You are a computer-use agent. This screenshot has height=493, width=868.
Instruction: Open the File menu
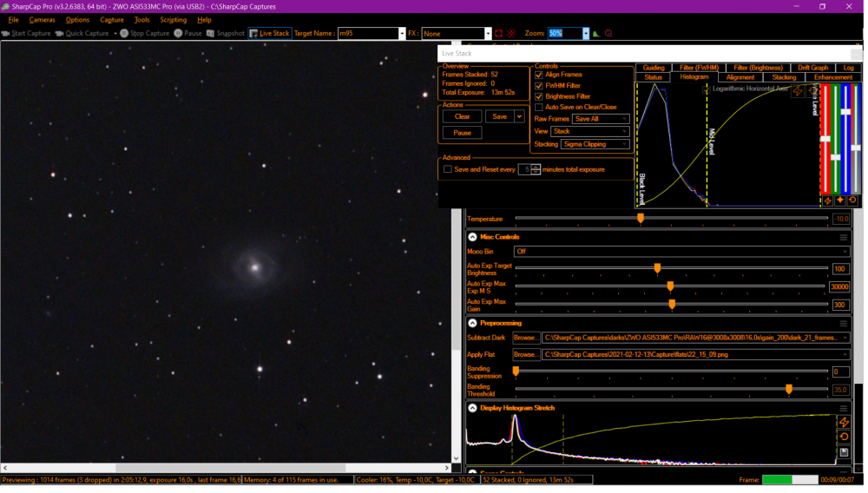click(x=13, y=20)
